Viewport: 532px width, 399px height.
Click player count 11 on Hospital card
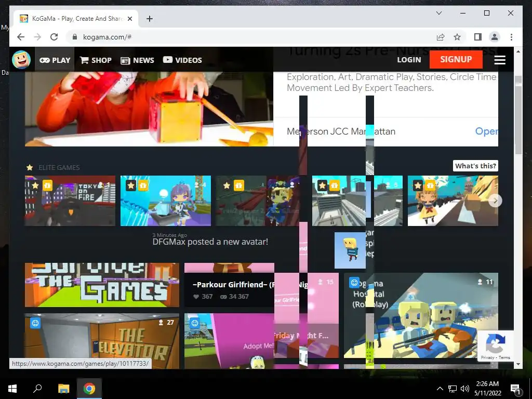485,282
